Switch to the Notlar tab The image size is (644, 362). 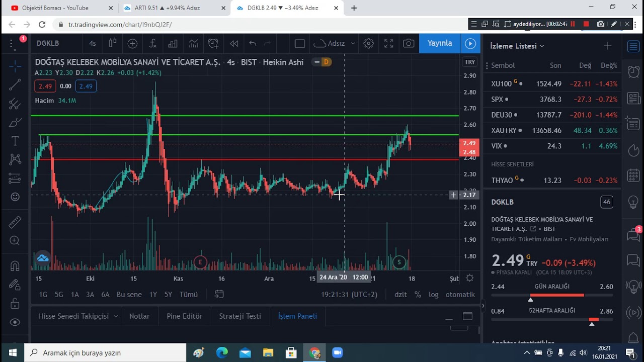click(x=139, y=316)
